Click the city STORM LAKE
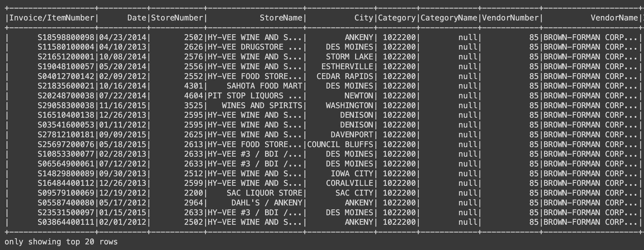Screen dimensions: 644x250 pos(349,57)
